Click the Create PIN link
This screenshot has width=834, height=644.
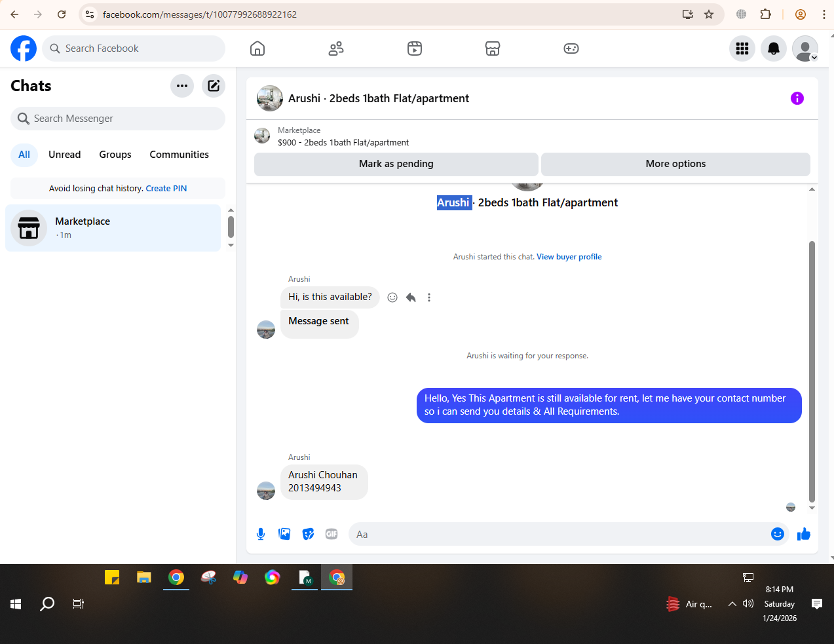[166, 189]
